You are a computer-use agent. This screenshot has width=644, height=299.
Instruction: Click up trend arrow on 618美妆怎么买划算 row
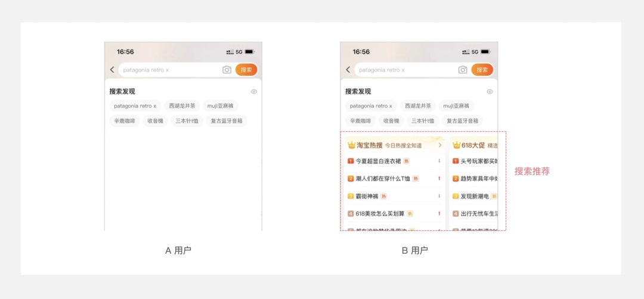tap(439, 214)
